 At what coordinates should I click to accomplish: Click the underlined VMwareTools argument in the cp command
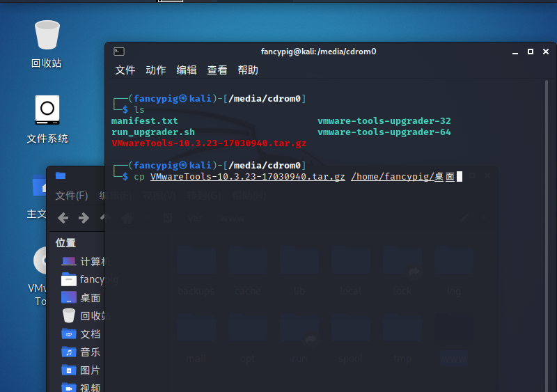(248, 177)
